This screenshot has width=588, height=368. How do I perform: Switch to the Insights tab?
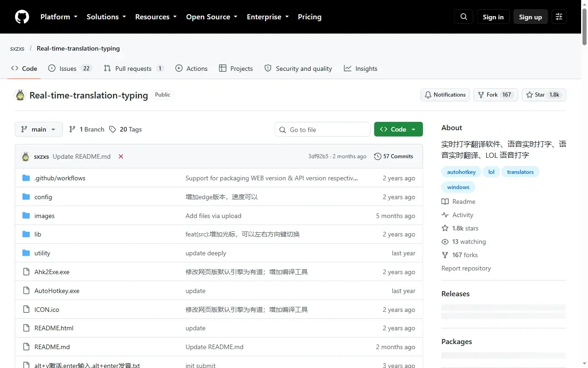tap(361, 69)
